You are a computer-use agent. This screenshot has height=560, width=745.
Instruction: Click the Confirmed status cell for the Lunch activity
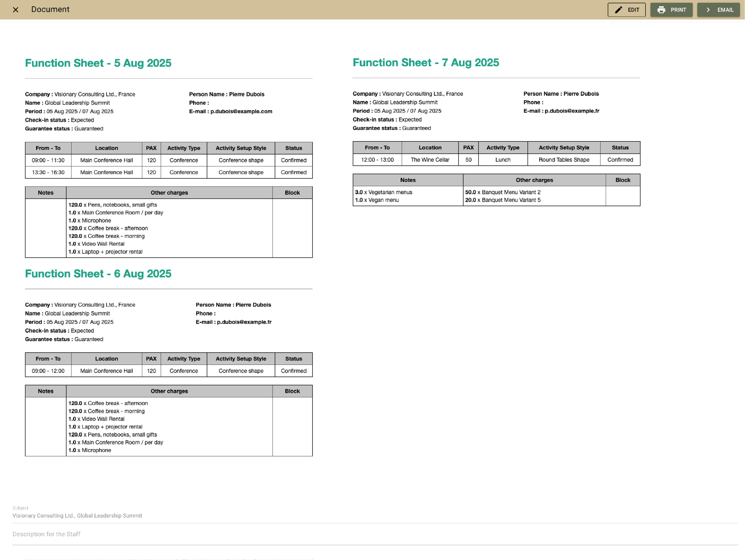620,160
